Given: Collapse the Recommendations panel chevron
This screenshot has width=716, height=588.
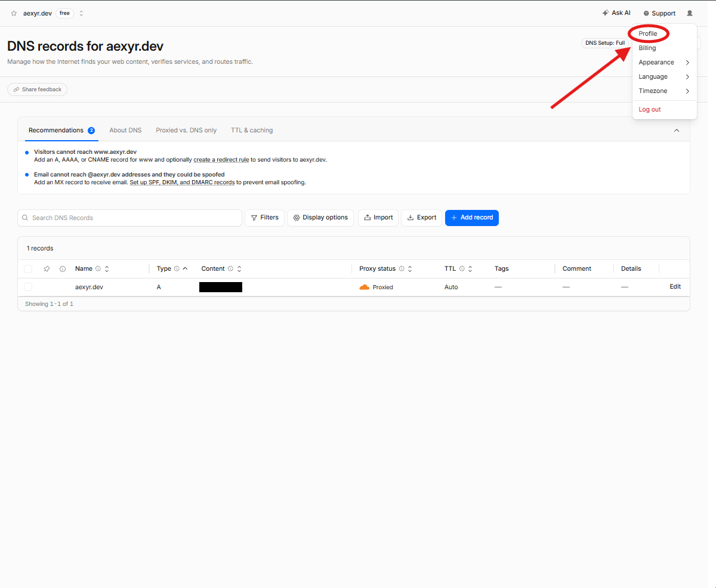Looking at the screenshot, I should 677,131.
